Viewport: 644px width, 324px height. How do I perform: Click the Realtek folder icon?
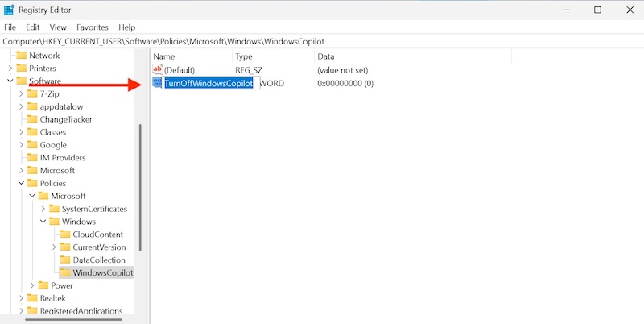click(x=32, y=298)
